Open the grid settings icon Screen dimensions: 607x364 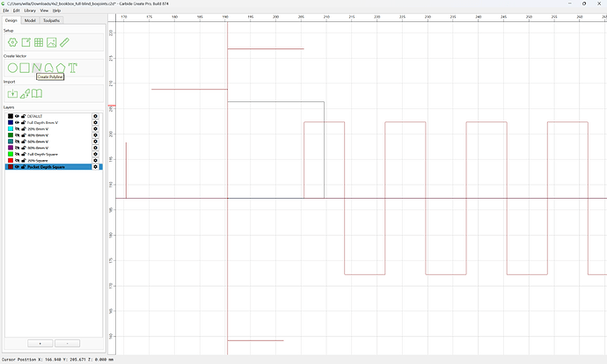39,42
